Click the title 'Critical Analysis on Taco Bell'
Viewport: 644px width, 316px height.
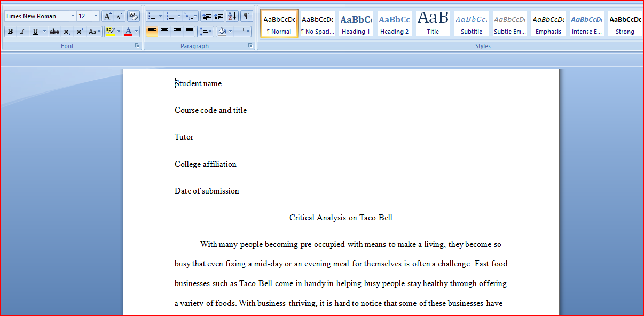pyautogui.click(x=341, y=218)
